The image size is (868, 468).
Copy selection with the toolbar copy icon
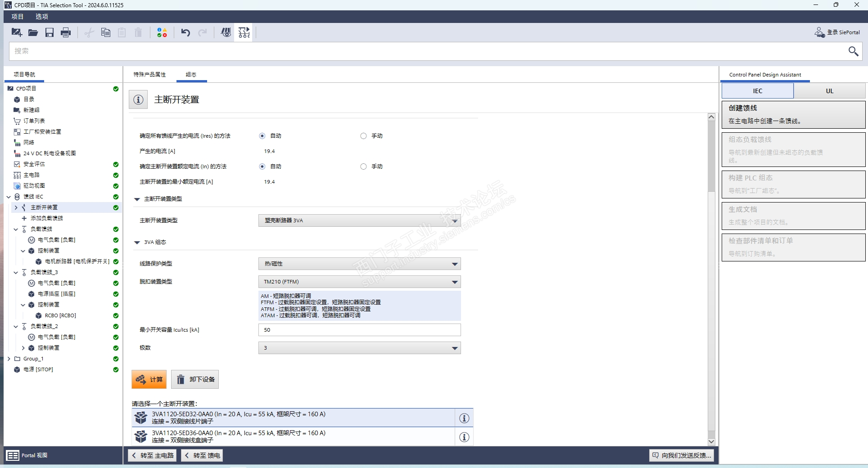point(106,32)
